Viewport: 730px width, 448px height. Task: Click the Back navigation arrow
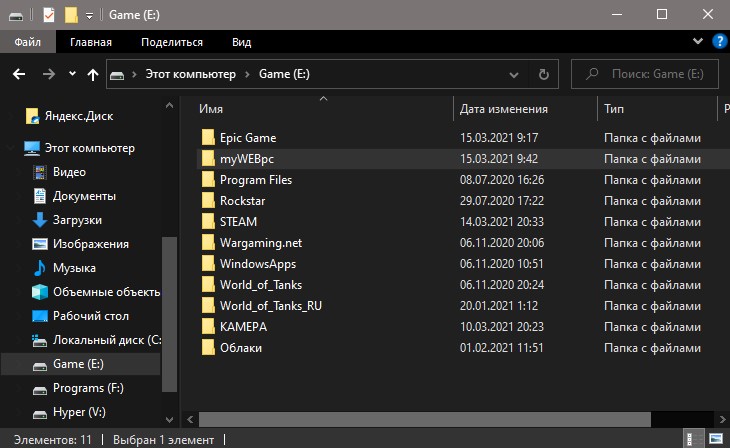click(x=19, y=74)
